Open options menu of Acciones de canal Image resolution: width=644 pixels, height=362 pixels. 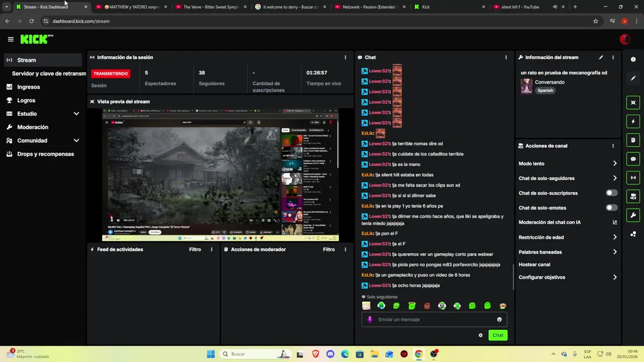tap(613, 146)
